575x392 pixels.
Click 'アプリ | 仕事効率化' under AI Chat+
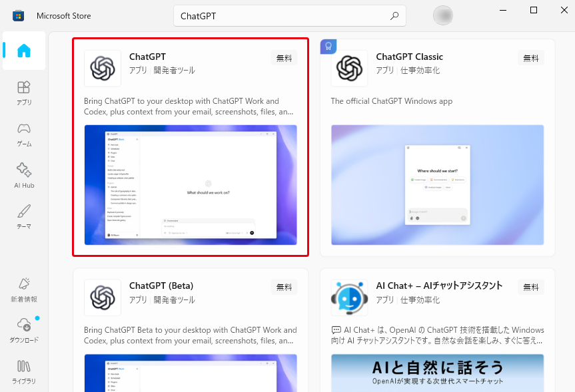408,299
